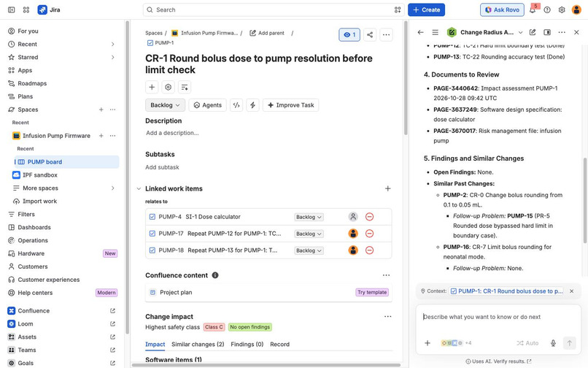Click the Search field
588x368 pixels.
click(x=274, y=9)
